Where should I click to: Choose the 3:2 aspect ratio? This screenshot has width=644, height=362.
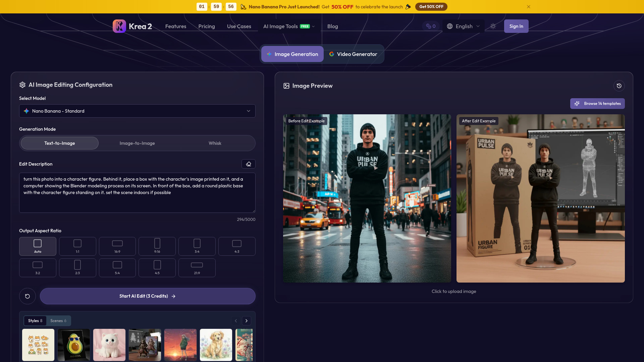38,268
